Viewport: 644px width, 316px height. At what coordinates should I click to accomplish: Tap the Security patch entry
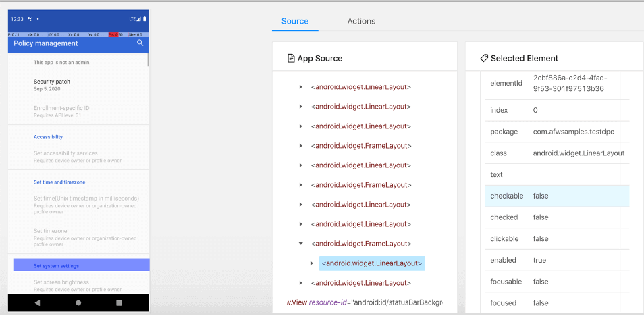pyautogui.click(x=52, y=85)
